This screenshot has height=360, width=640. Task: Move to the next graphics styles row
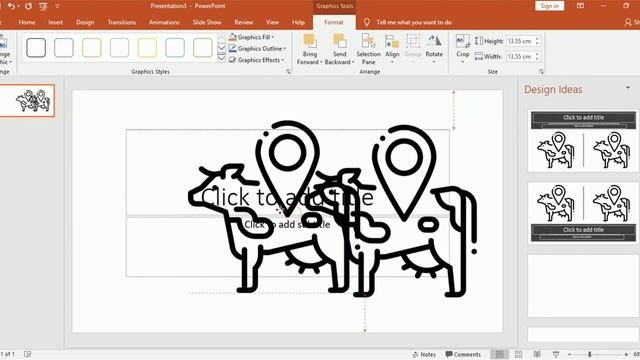point(222,48)
